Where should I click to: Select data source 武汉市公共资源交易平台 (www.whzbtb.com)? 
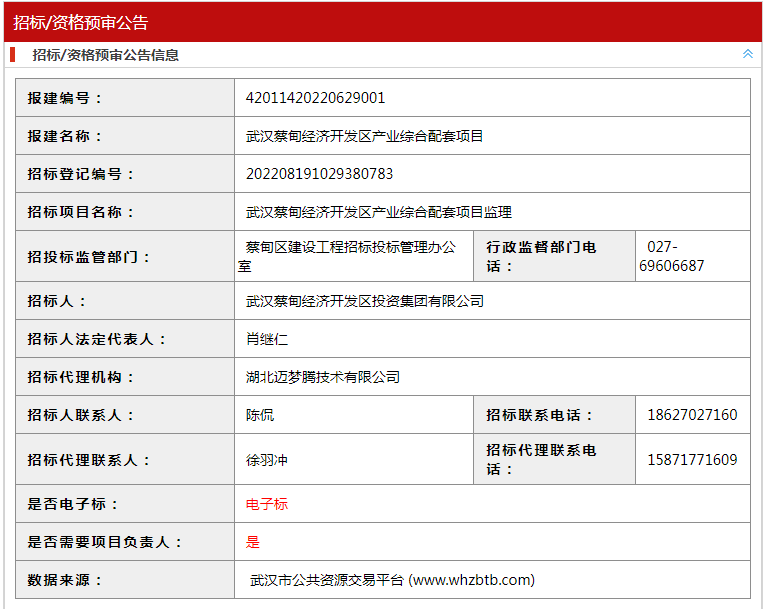click(392, 579)
